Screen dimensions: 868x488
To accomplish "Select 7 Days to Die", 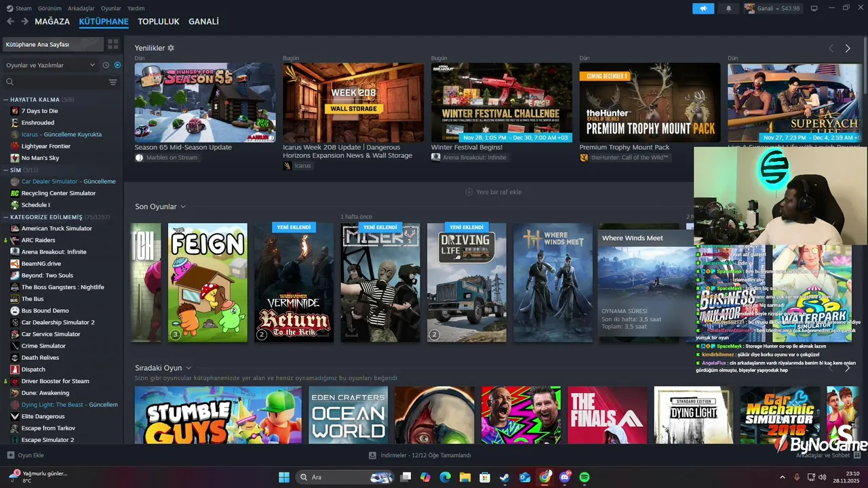I will coord(39,111).
